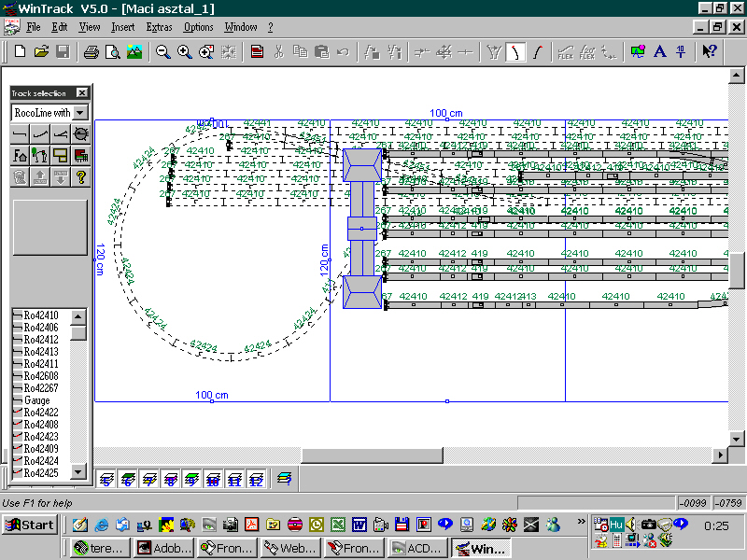Choose the tree and signal symbol icon
The image size is (747, 560).
(x=40, y=155)
